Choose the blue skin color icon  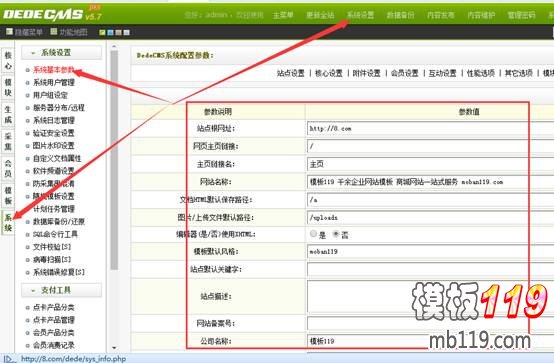pos(110,33)
